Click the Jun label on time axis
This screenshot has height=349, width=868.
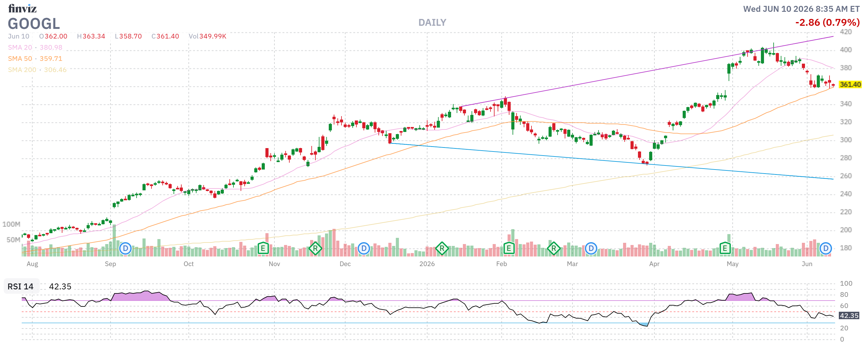pos(807,264)
